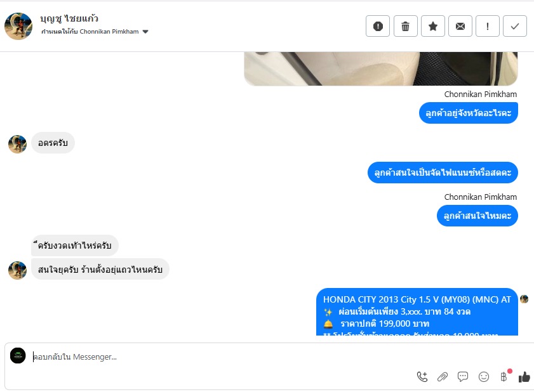Star this conversation as follow-up
The width and height of the screenshot is (534, 392).
coord(433,26)
